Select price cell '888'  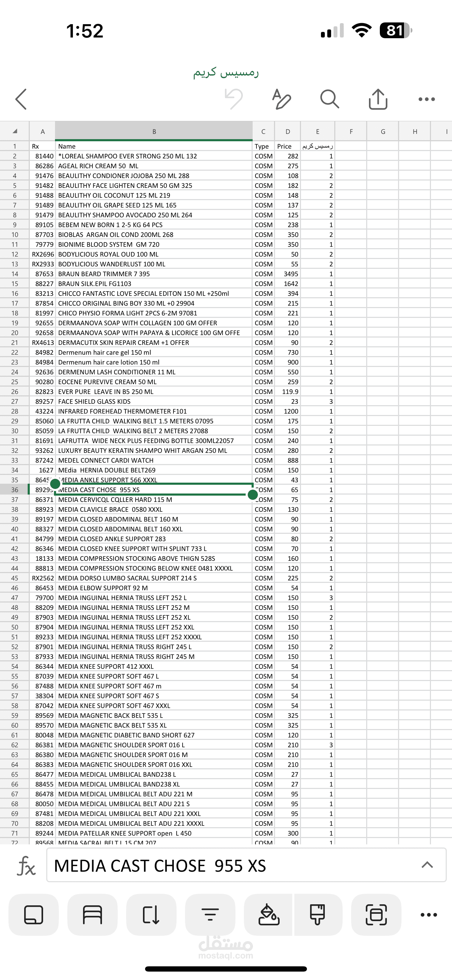click(288, 460)
